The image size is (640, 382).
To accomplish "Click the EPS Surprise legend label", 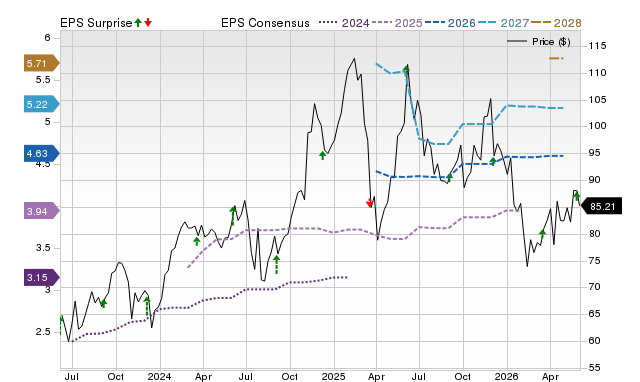I will [x=96, y=23].
